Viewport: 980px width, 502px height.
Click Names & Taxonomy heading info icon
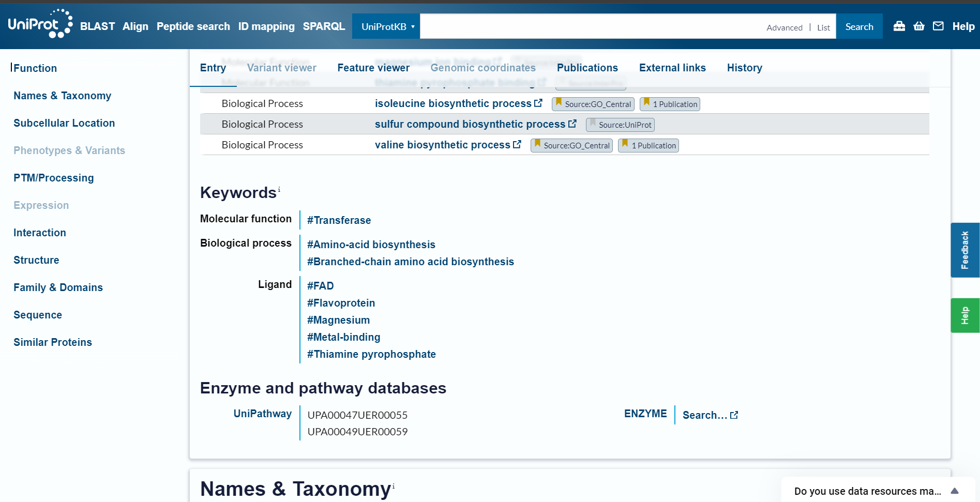[x=394, y=485]
